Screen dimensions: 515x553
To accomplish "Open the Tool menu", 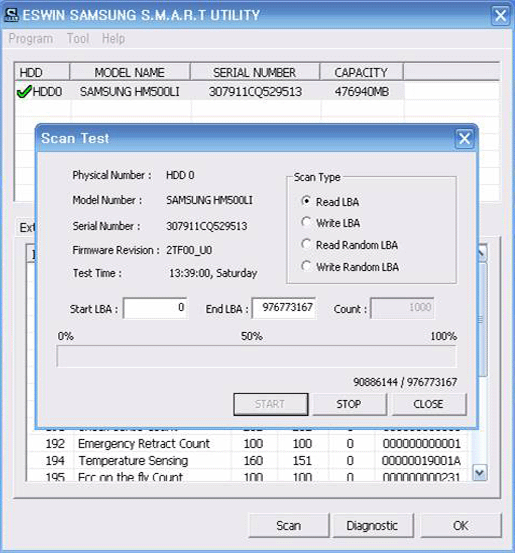I will 78,38.
